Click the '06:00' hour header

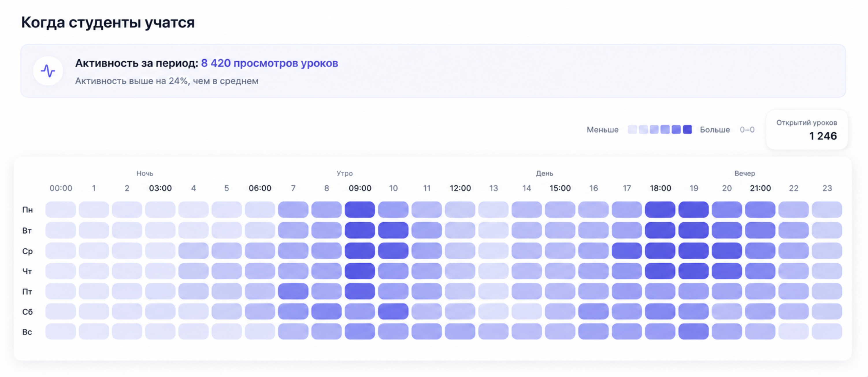tap(260, 188)
